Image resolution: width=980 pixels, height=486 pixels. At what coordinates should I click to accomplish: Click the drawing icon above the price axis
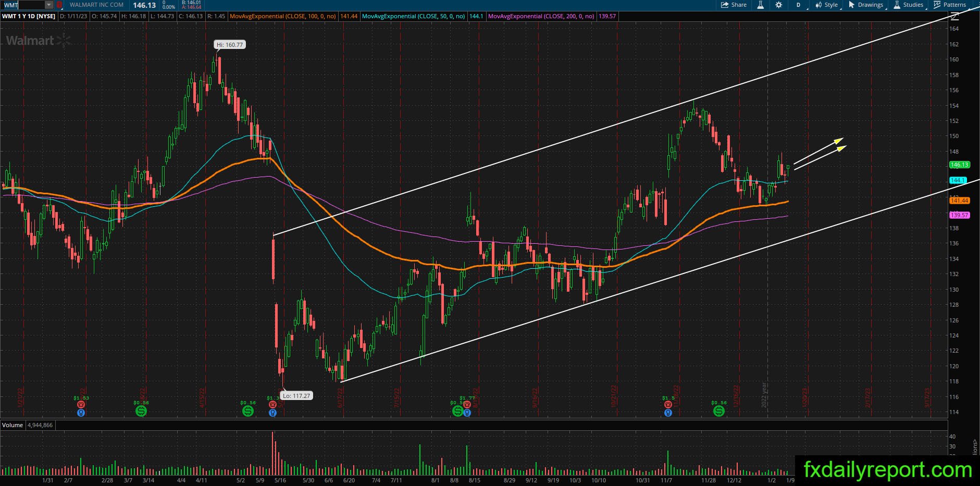tap(954, 16)
